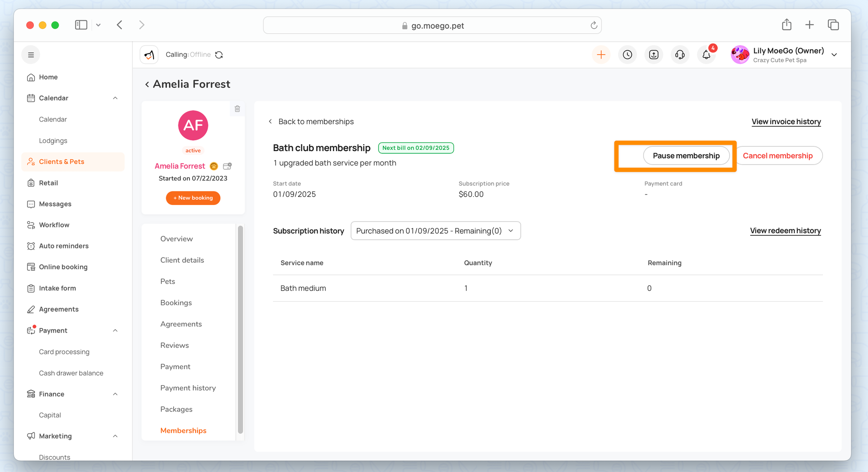
Task: Toggle the hamburger sidebar menu icon
Action: (x=31, y=55)
